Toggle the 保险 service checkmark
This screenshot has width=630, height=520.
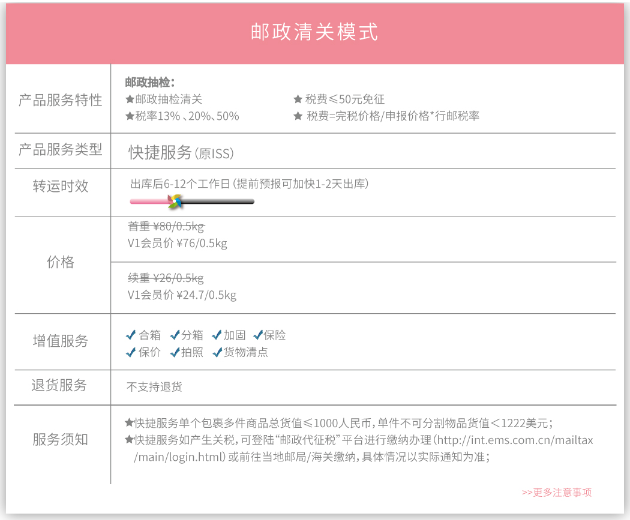258,335
